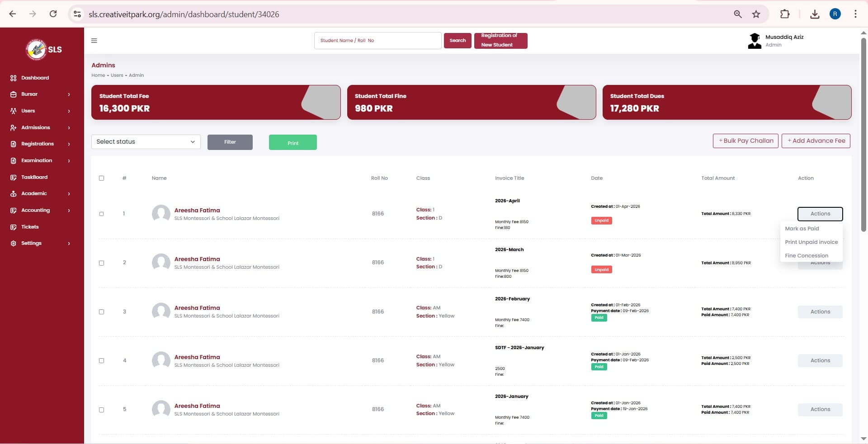Tick the checkbox for the 2026-February invoice row
This screenshot has height=444, width=868.
click(102, 312)
